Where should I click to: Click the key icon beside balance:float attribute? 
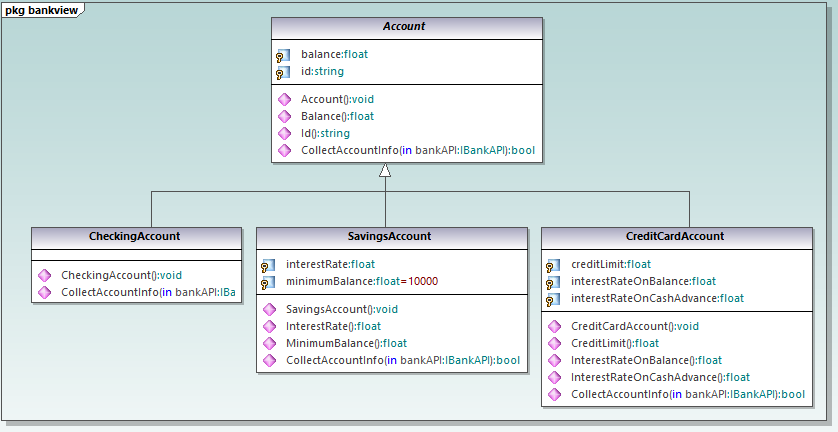pos(283,56)
